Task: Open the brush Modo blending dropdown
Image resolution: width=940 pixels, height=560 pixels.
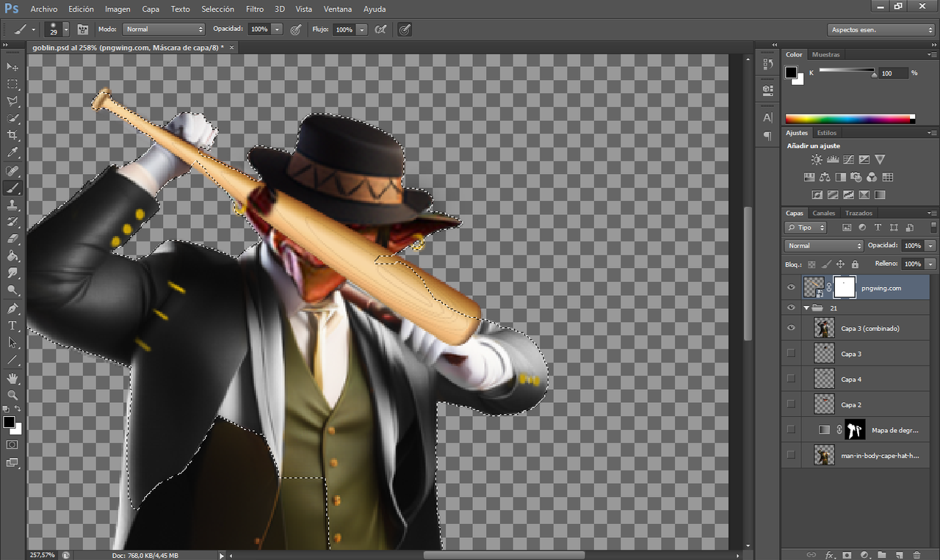Action: point(163,29)
